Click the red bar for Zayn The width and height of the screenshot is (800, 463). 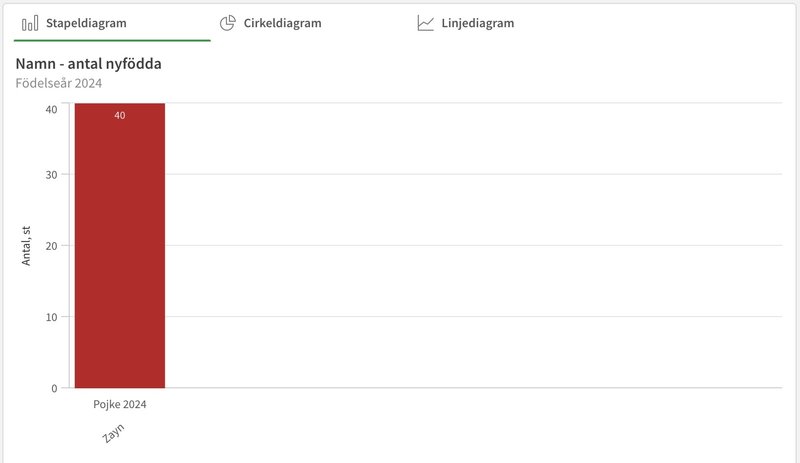point(120,246)
